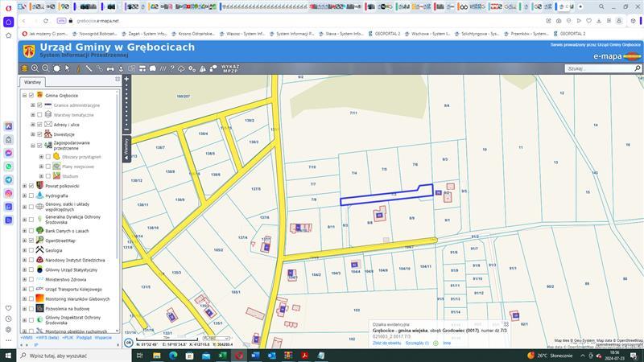Screen dimensions: 644x362
Task: Click the layer panel maximize icon
Action: point(118,79)
